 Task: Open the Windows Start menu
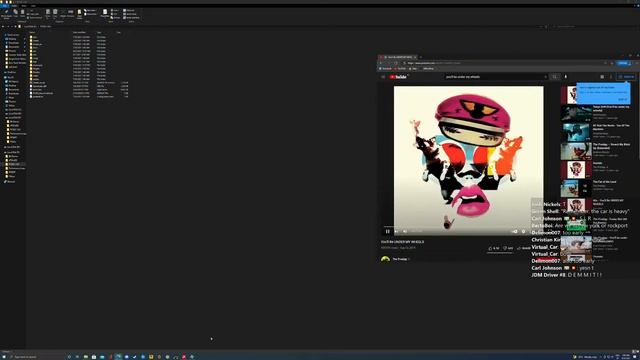pos(4,357)
